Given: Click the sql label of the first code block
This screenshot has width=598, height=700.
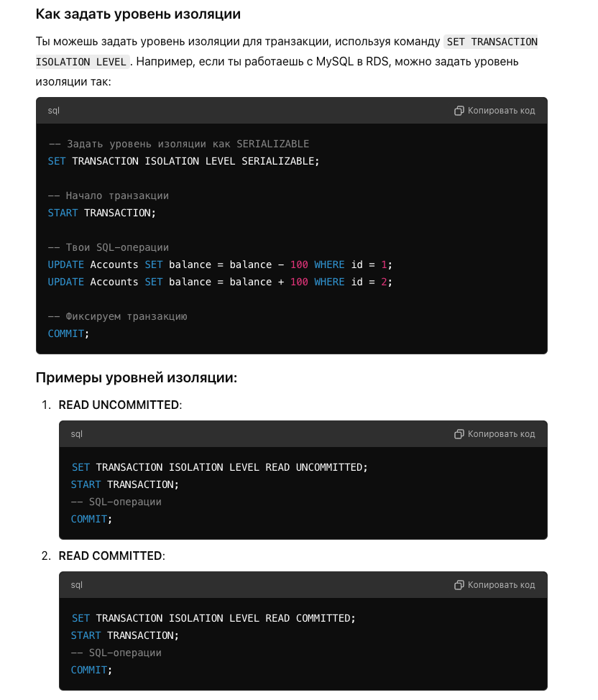Looking at the screenshot, I should tap(54, 111).
